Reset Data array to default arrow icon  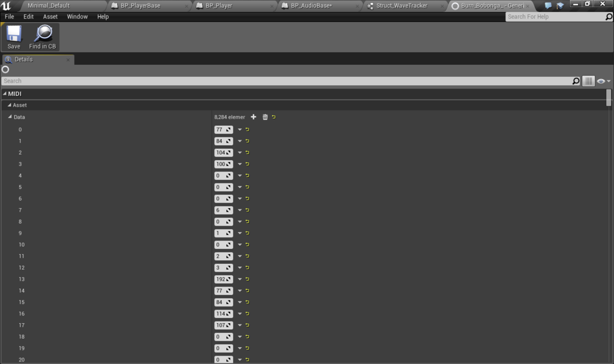[273, 117]
